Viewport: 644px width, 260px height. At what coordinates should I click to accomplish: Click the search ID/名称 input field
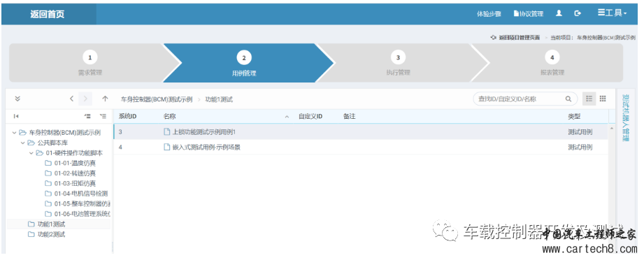pyautogui.click(x=520, y=99)
